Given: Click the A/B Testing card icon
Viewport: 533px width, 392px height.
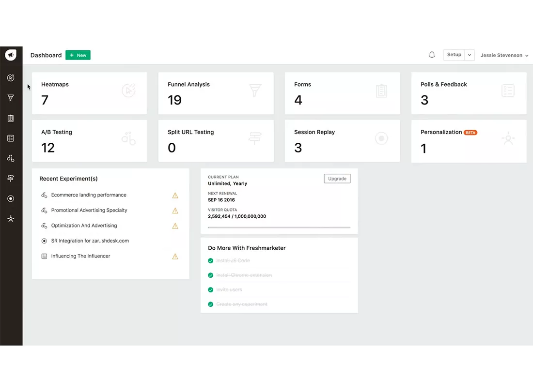Looking at the screenshot, I should (128, 138).
